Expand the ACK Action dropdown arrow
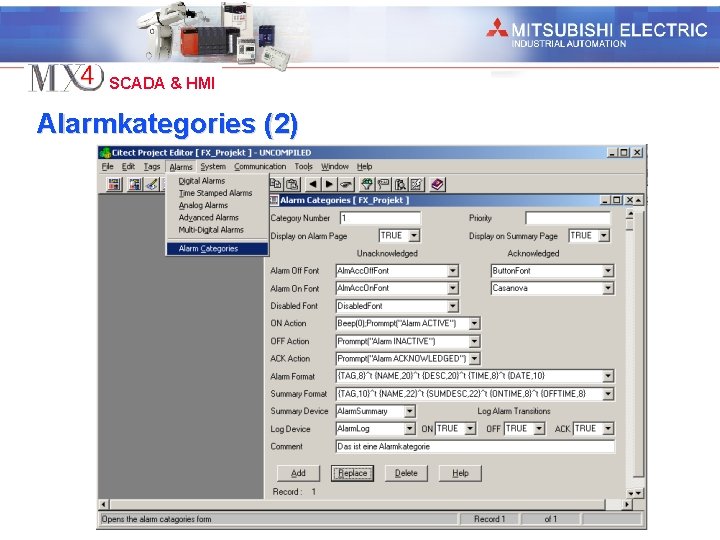Image resolution: width=720 pixels, height=540 pixels. coord(474,359)
